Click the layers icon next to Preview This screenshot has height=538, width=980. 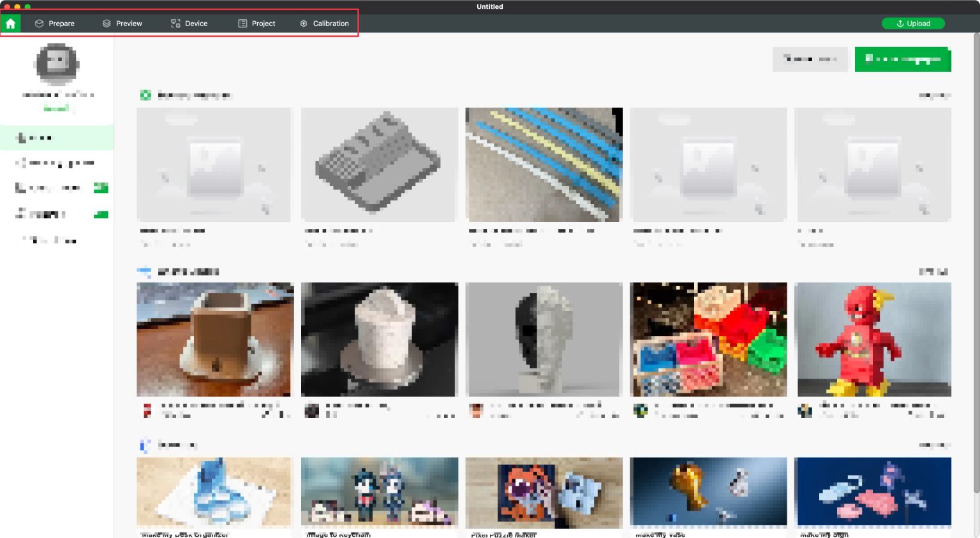tap(106, 23)
